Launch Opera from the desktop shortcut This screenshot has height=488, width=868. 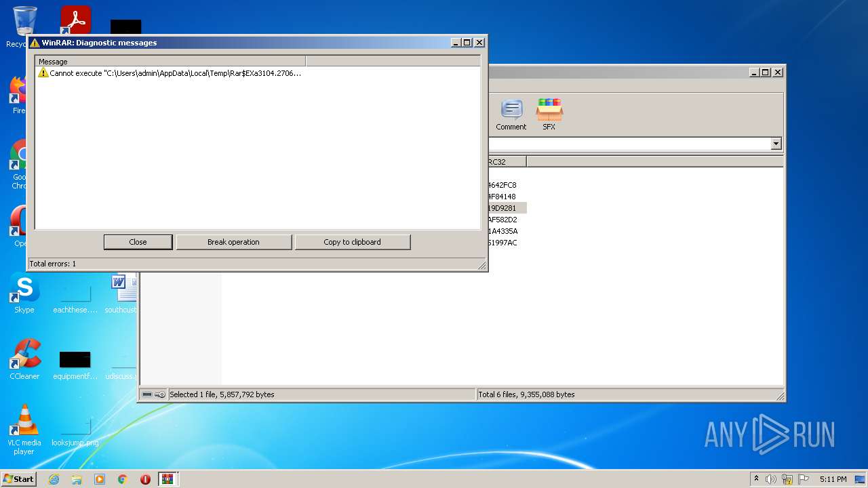tap(18, 226)
